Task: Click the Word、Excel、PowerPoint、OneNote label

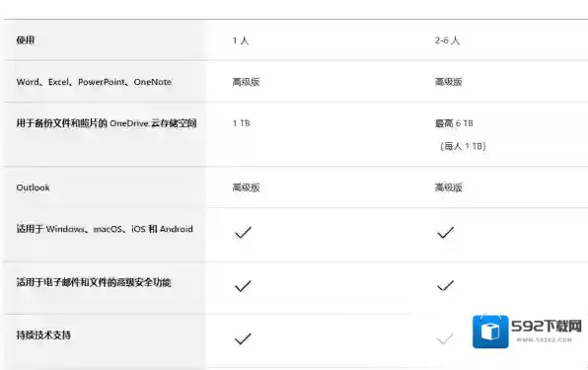Action: [x=94, y=82]
